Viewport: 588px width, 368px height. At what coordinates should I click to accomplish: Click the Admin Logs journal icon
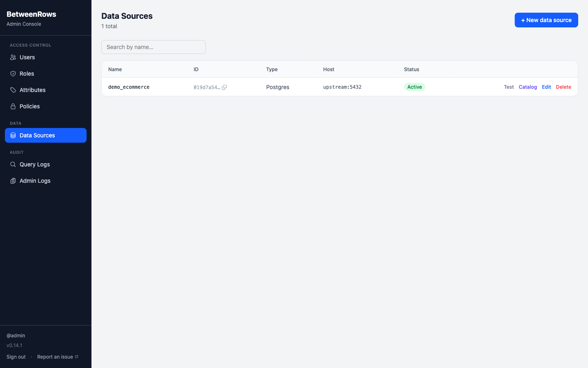tap(13, 181)
